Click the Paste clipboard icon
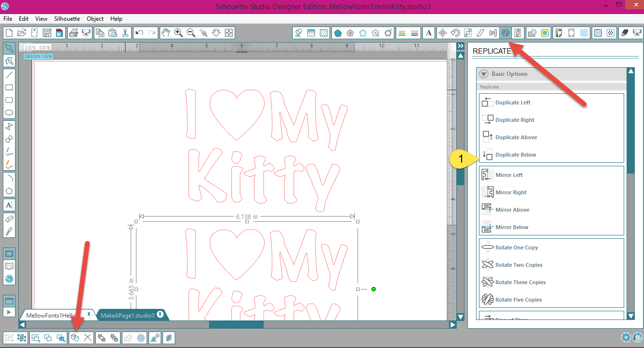 click(x=113, y=33)
